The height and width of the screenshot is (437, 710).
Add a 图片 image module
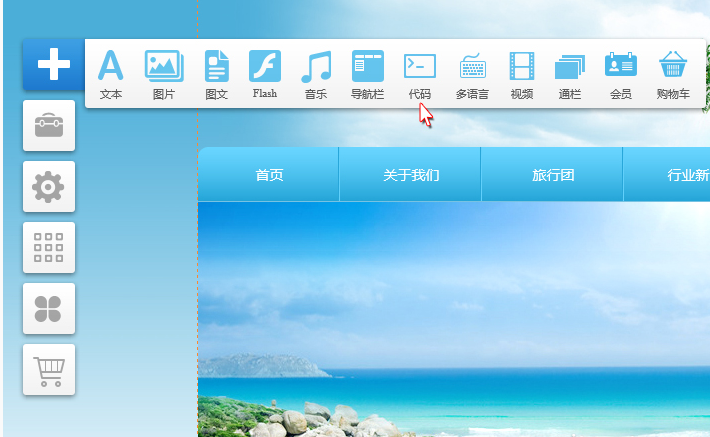tap(164, 73)
